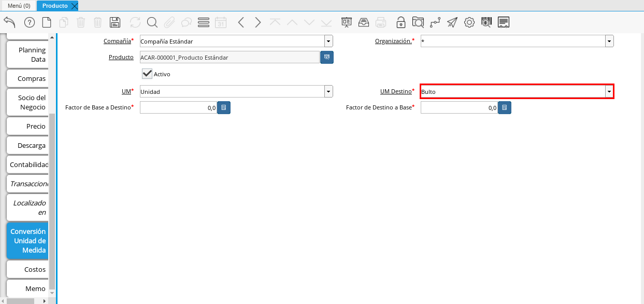
Task: Click the padlock lock record icon
Action: coord(400,22)
